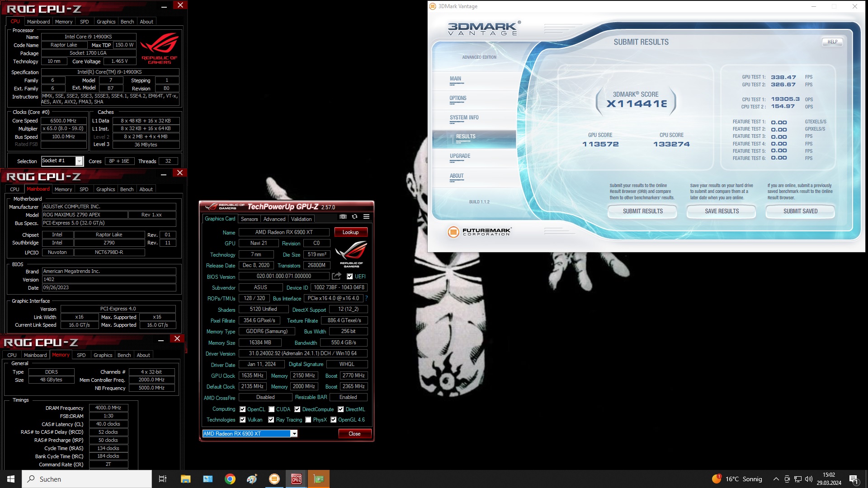
Task: Click the Suchen taskbar search field
Action: pos(87,479)
